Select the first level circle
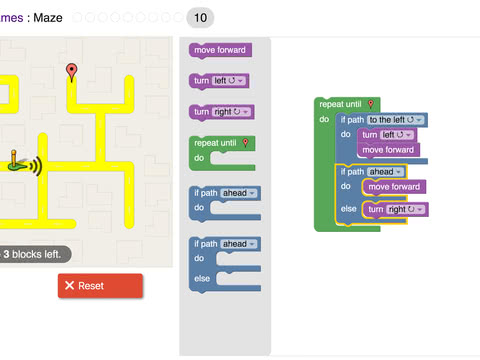Image resolution: width=480 pixels, height=360 pixels. [x=77, y=17]
